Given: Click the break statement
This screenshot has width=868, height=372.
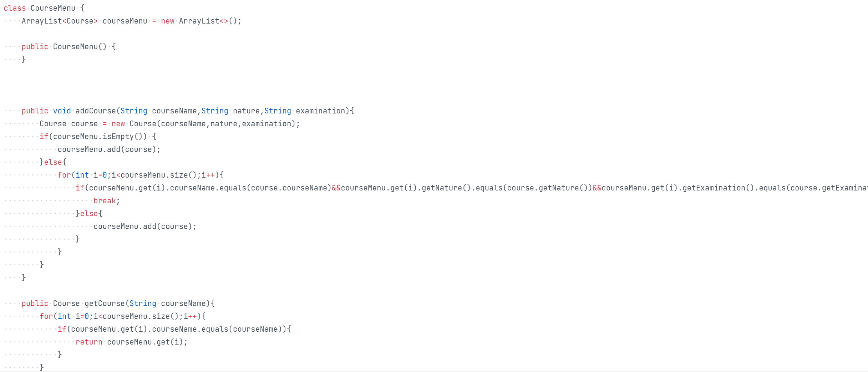Looking at the screenshot, I should click(105, 201).
